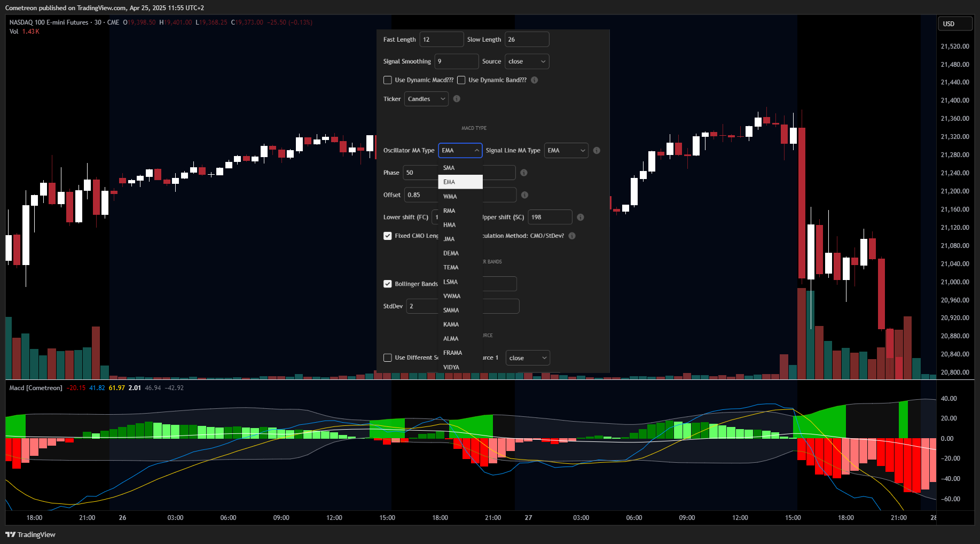Click info icon next to Signal Line MA Type
980x544 pixels.
click(597, 151)
